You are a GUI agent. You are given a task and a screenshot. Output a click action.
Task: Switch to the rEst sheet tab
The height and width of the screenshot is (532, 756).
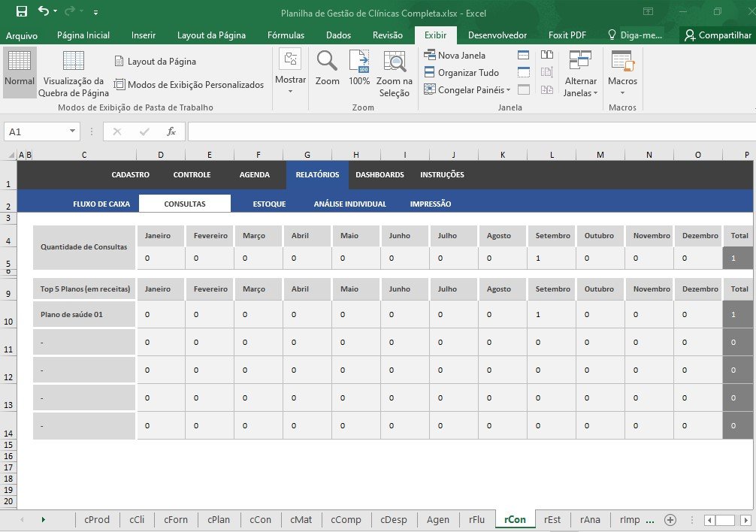[552, 520]
